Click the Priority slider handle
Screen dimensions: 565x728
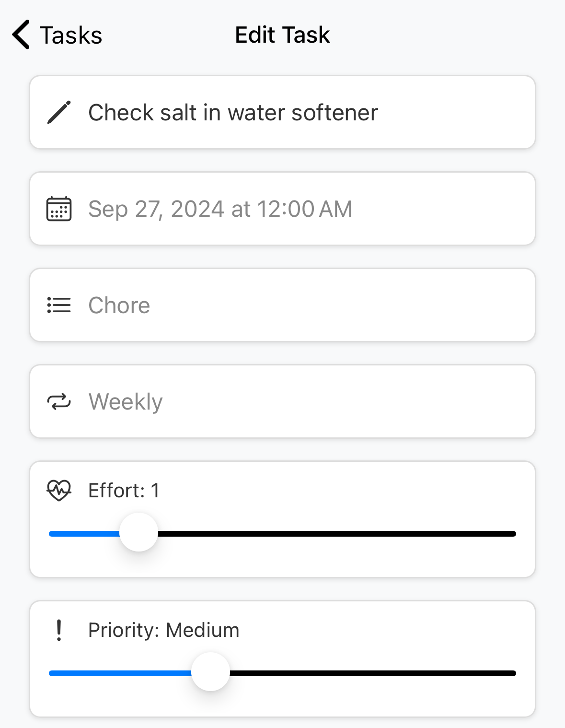point(210,672)
